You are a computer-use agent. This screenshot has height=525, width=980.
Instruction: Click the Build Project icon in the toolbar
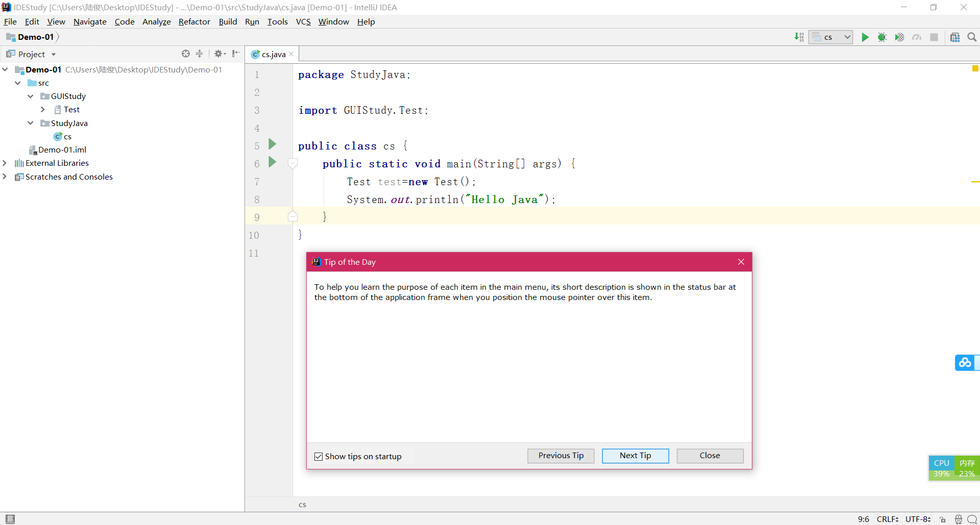coord(799,37)
